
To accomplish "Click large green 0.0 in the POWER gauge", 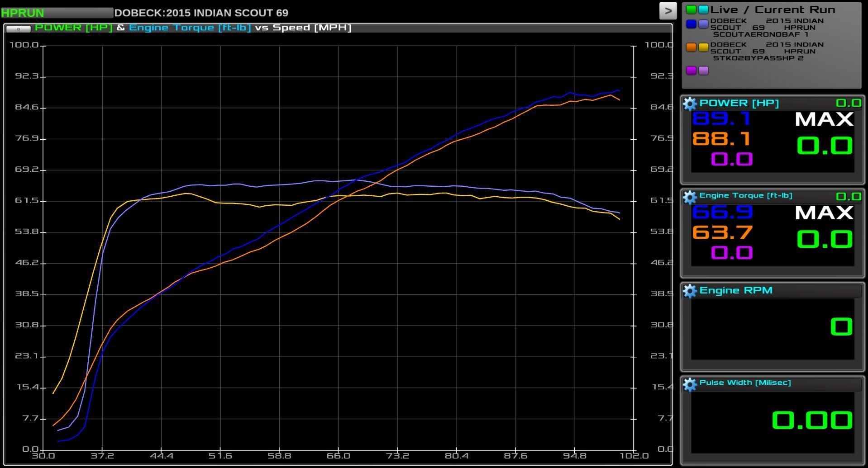I will coord(825,146).
